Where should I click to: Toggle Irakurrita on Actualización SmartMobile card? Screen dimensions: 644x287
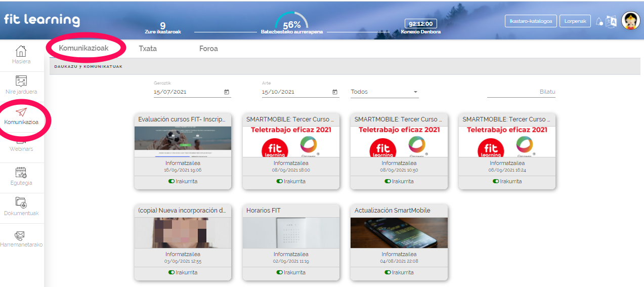click(388, 272)
